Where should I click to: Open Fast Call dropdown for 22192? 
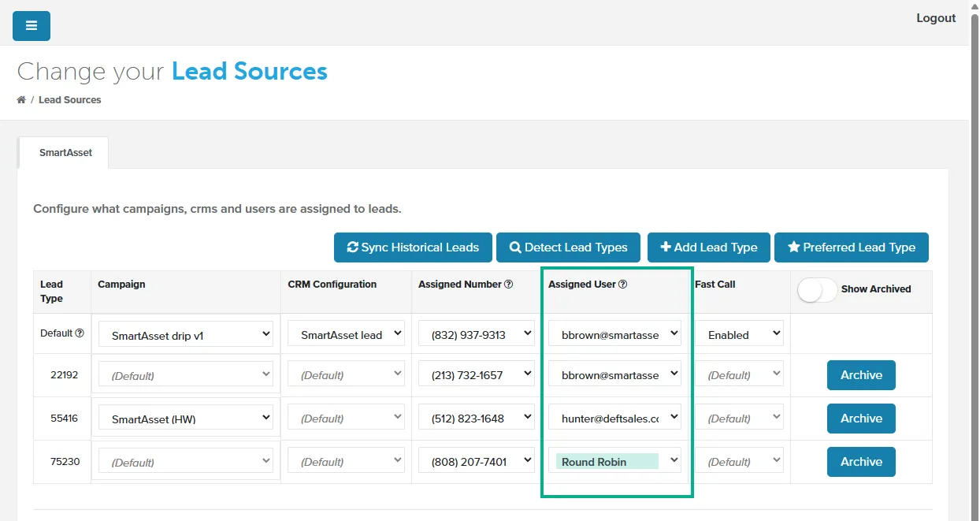(739, 375)
